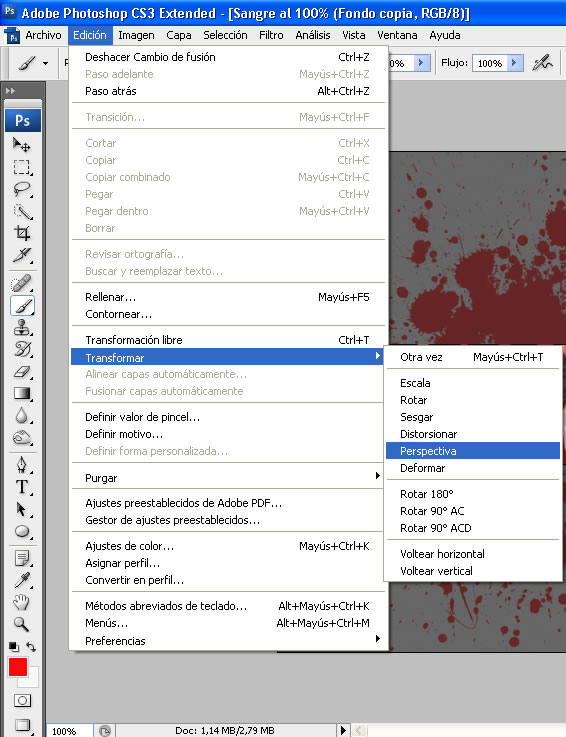This screenshot has width=566, height=737.
Task: Enable airbrush option in options bar
Action: [x=542, y=63]
